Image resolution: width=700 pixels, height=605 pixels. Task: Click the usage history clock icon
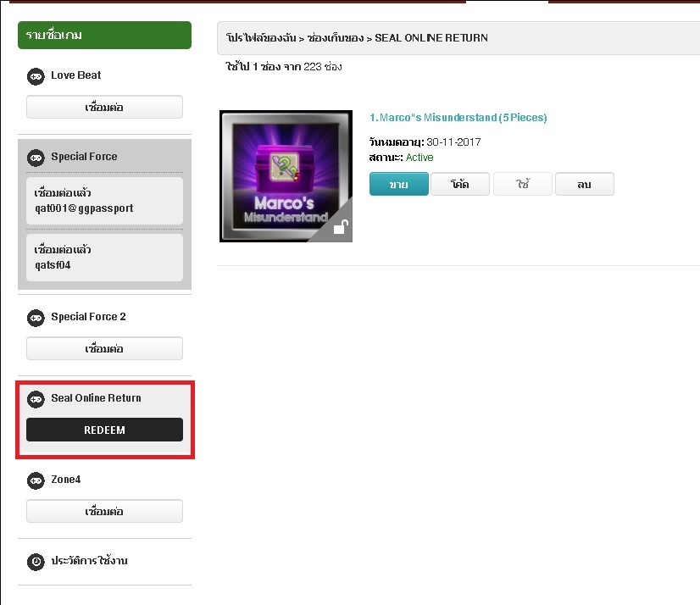(36, 561)
